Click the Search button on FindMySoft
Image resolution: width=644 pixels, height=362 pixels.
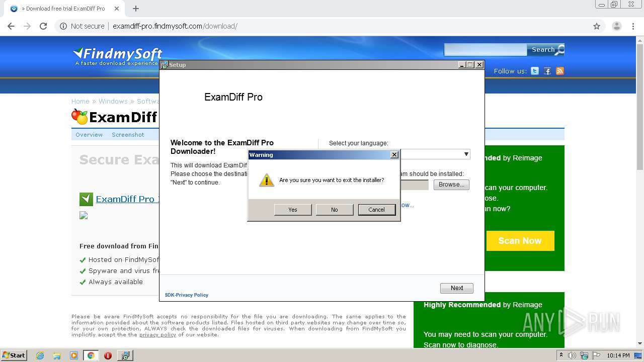[545, 49]
